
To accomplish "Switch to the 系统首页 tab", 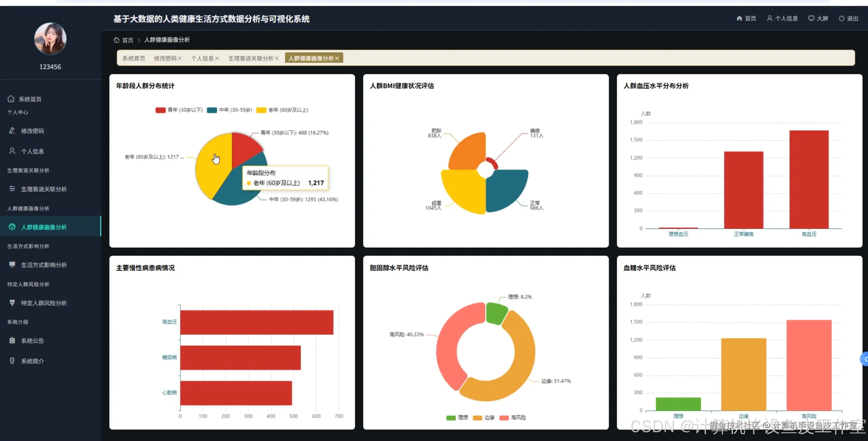I will pos(134,58).
